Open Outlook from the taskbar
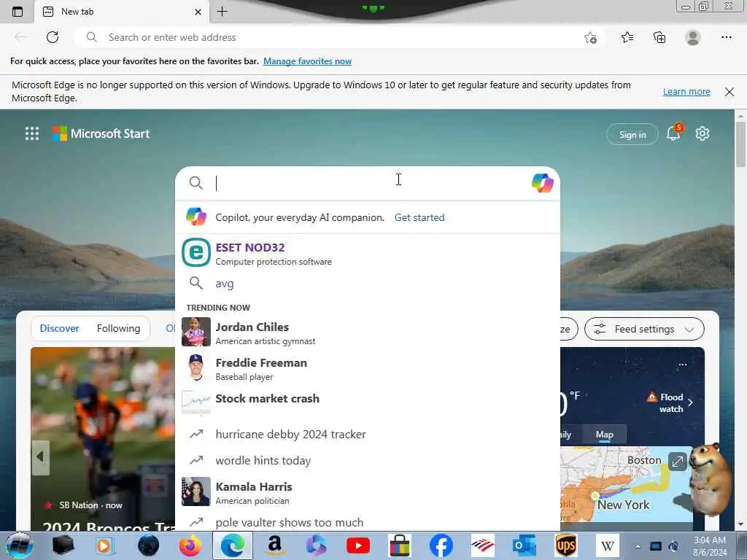Image resolution: width=747 pixels, height=560 pixels. tap(524, 545)
